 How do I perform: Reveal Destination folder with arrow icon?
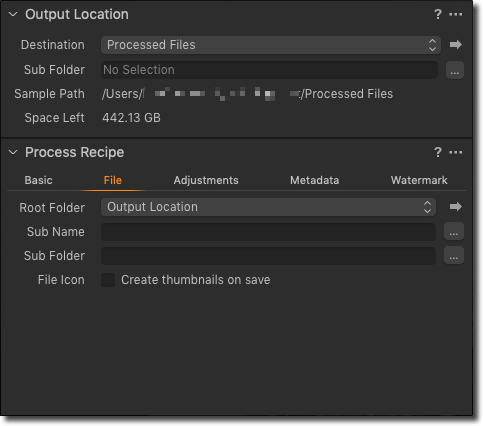coord(455,44)
